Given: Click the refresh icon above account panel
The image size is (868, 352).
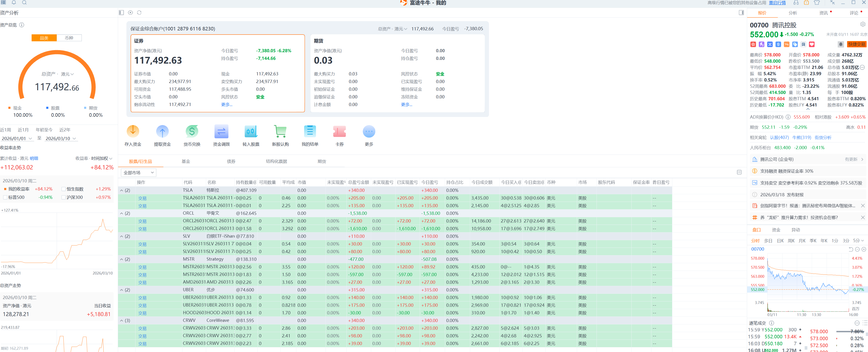Looking at the screenshot, I should (x=139, y=13).
